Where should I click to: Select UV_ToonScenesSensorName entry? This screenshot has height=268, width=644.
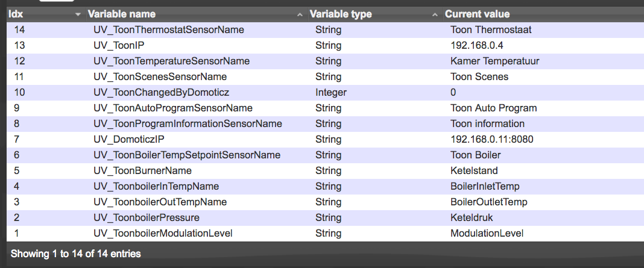[x=160, y=76]
